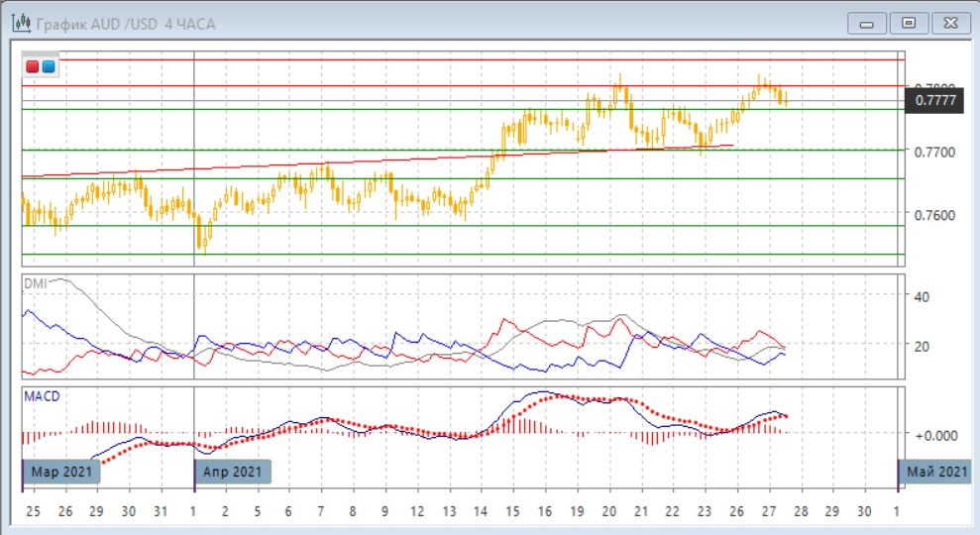980x535 pixels.
Task: Click the DMI scale value 20
Action: (x=921, y=346)
